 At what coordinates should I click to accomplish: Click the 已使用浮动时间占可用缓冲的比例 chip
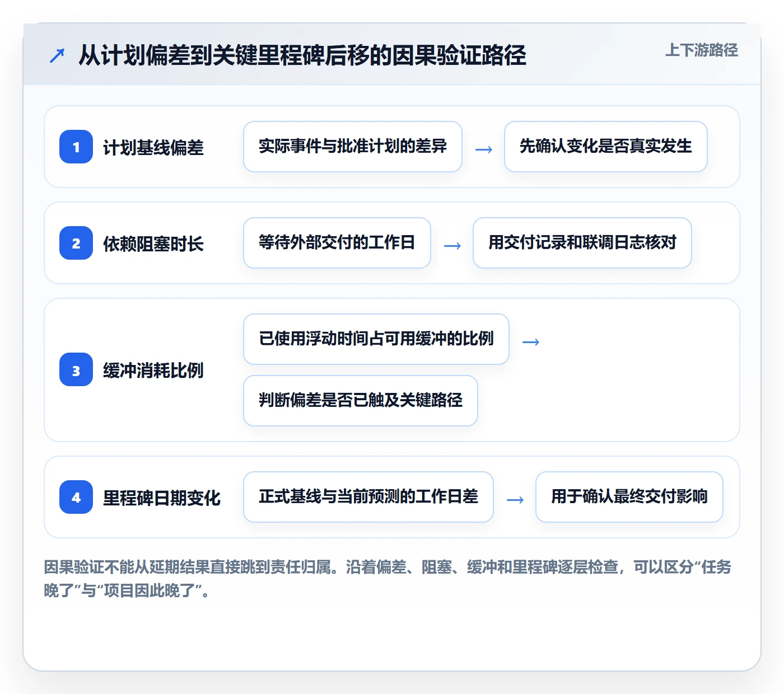pyautogui.click(x=376, y=339)
